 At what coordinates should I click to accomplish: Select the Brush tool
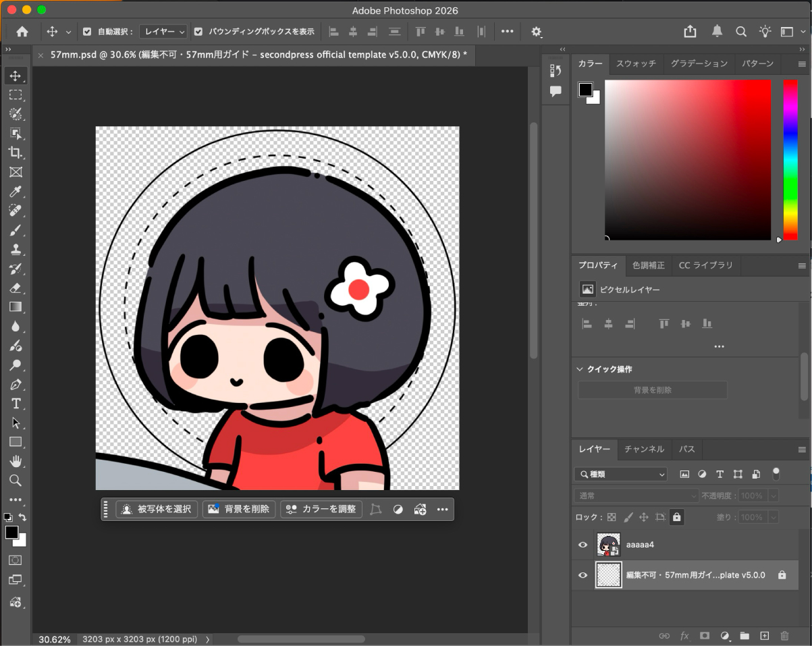click(x=16, y=230)
